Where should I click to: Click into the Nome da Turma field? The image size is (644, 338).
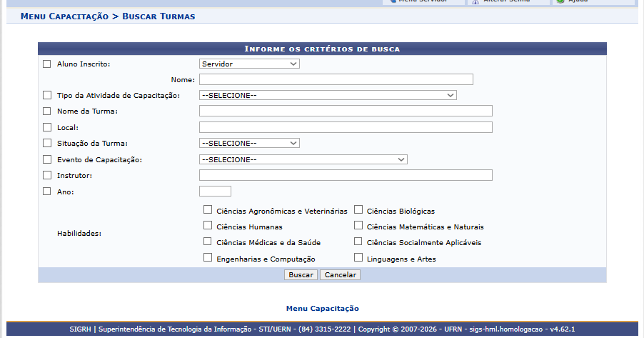pos(346,111)
